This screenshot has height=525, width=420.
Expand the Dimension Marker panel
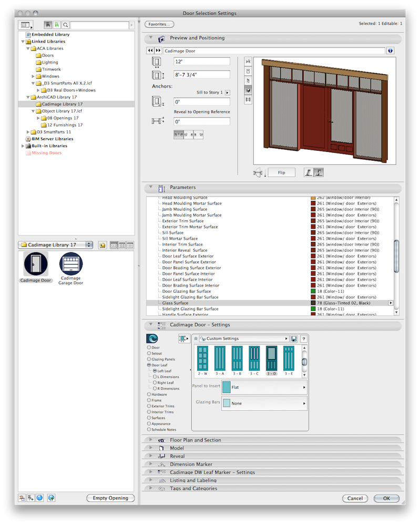151,464
